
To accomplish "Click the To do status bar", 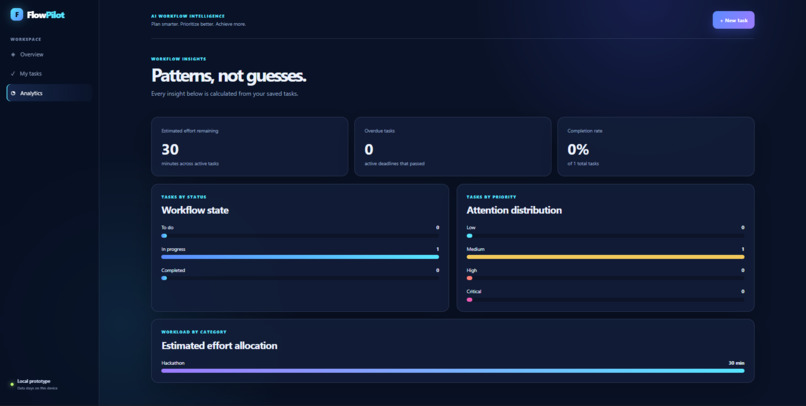I will 300,236.
